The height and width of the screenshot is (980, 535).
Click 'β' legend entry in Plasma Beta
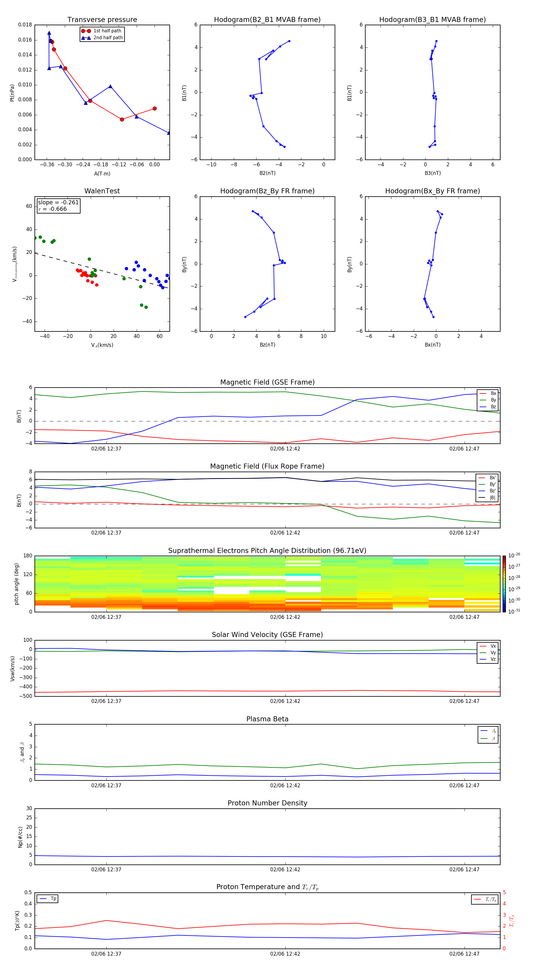pyautogui.click(x=488, y=739)
